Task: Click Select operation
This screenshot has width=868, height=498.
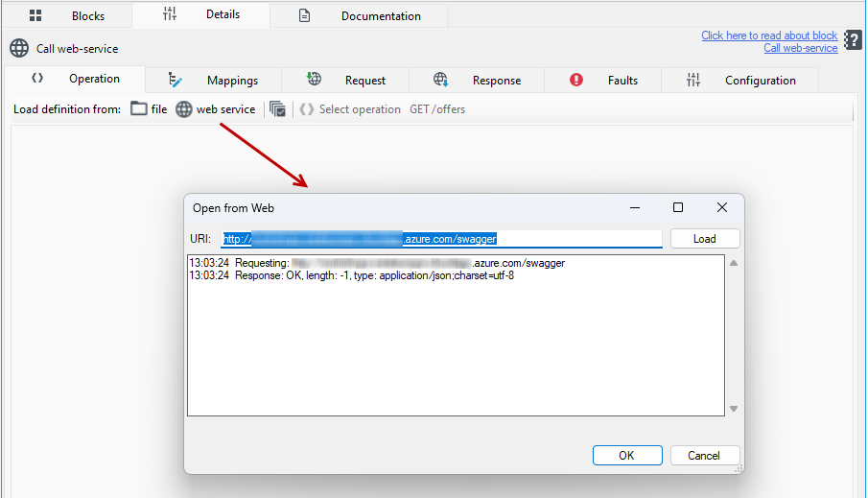Action: click(360, 109)
